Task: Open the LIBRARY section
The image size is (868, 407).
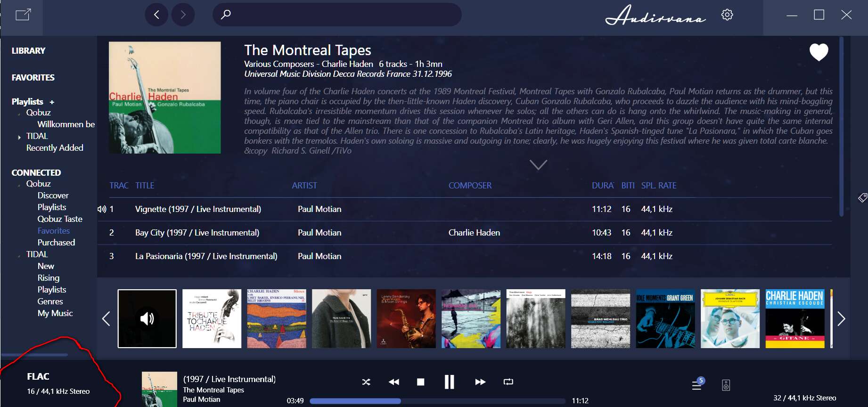Action: [x=28, y=50]
